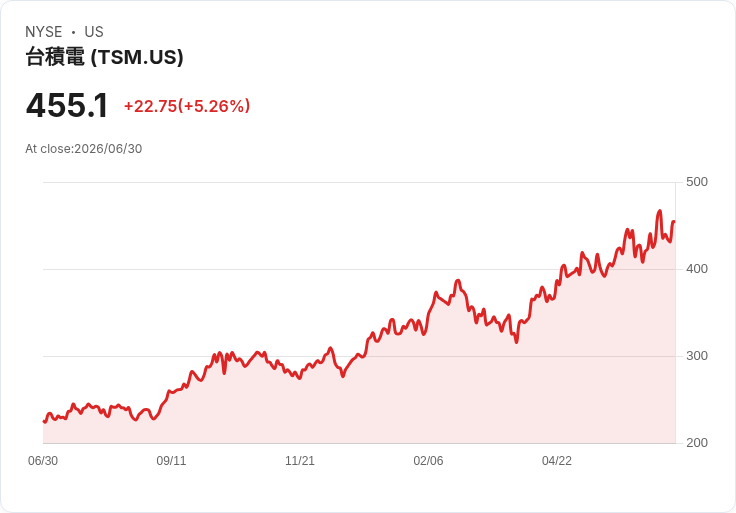Click the price peak after 02/06
Image resolution: width=736 pixels, height=513 pixels.
click(458, 281)
